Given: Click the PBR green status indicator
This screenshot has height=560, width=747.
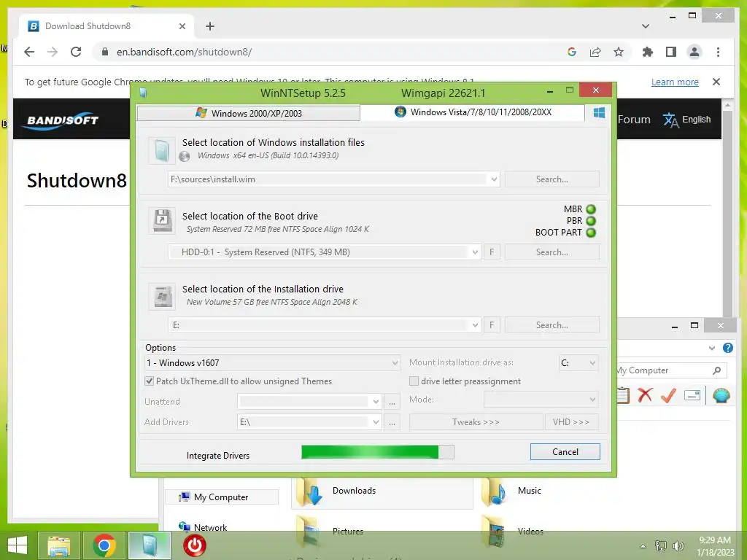Looking at the screenshot, I should [x=591, y=221].
